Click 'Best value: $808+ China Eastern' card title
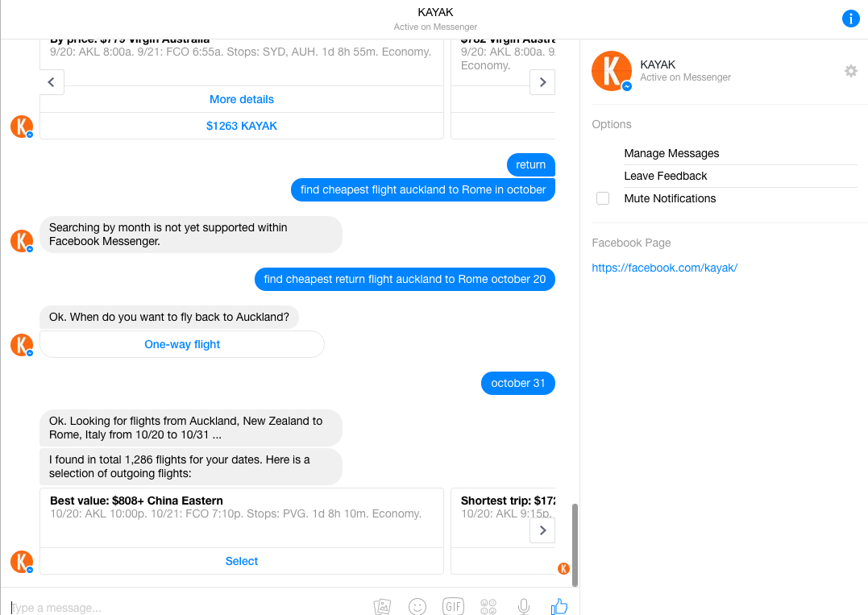 click(x=136, y=501)
